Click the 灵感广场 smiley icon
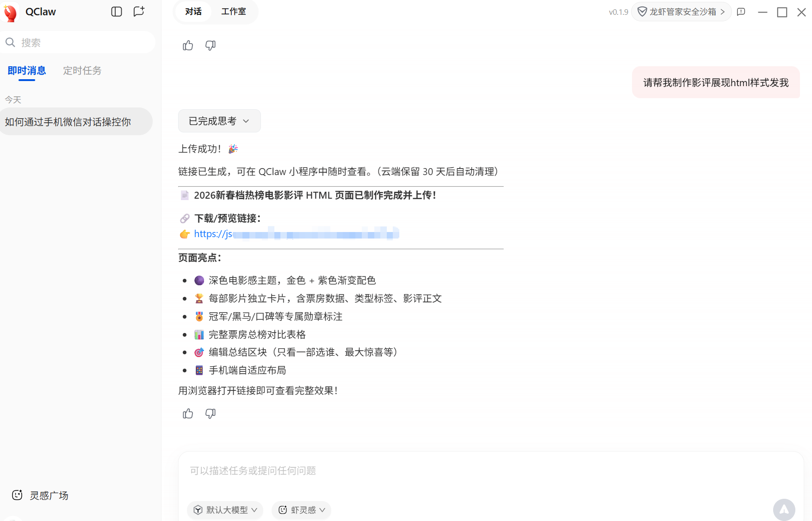The width and height of the screenshot is (812, 521). tap(17, 495)
